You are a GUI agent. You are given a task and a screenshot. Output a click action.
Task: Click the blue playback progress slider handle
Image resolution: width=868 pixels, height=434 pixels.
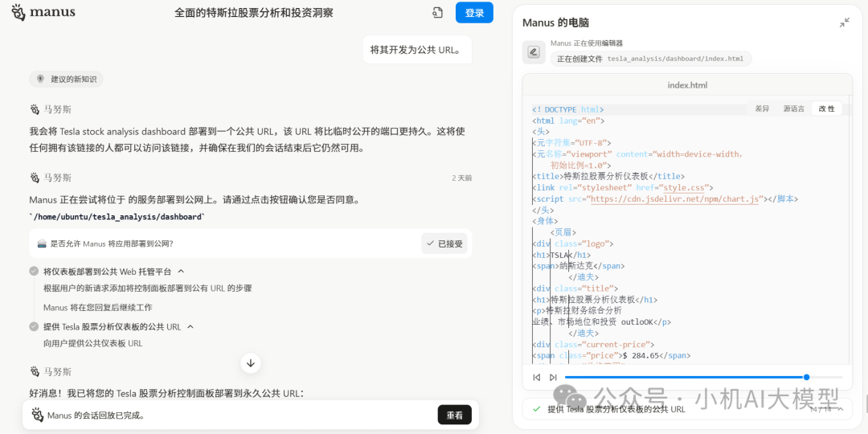click(x=807, y=377)
